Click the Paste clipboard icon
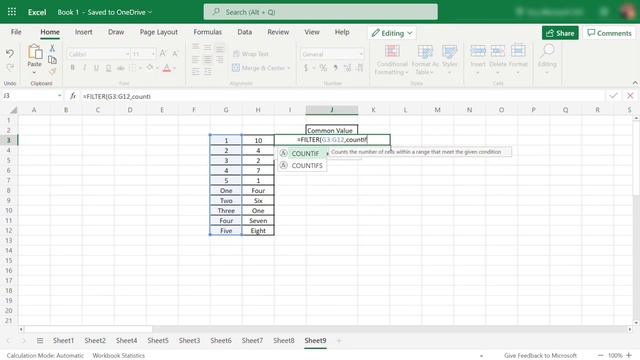The width and height of the screenshot is (640, 360). [x=35, y=52]
